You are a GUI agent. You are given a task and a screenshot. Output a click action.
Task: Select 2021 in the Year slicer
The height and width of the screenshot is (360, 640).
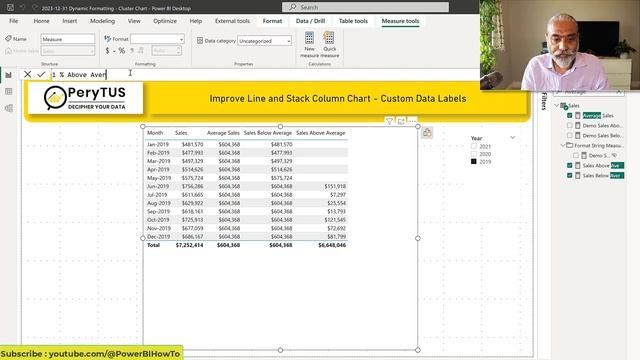(474, 146)
